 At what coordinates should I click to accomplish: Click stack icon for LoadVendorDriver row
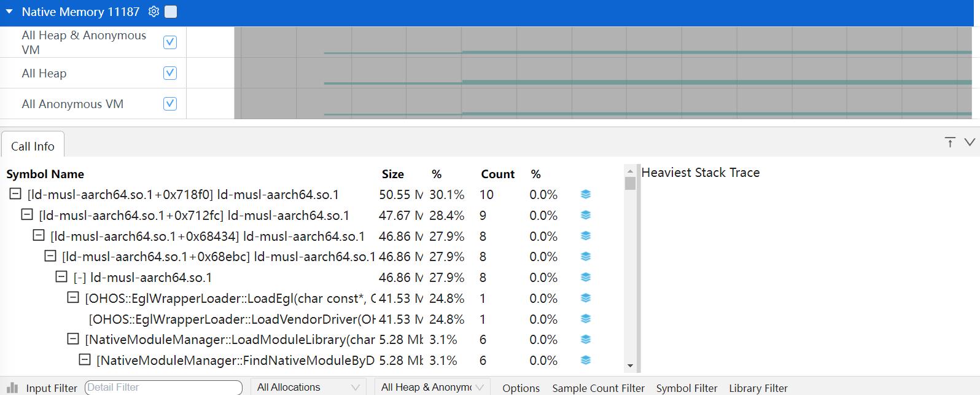585,319
